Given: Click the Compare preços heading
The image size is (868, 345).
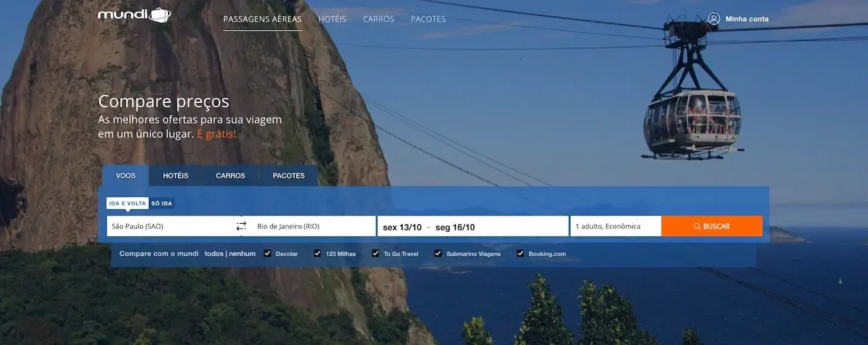Looking at the screenshot, I should pyautogui.click(x=164, y=101).
